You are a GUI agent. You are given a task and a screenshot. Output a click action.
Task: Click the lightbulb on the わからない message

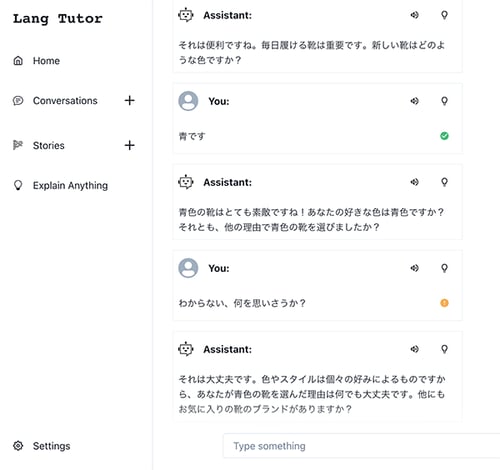(444, 268)
